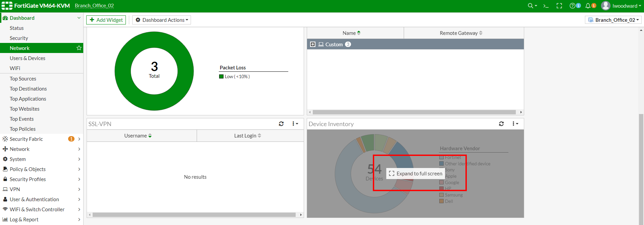This screenshot has width=644, height=225.
Task: Click Security Fabric icon in sidebar
Action: click(5, 139)
